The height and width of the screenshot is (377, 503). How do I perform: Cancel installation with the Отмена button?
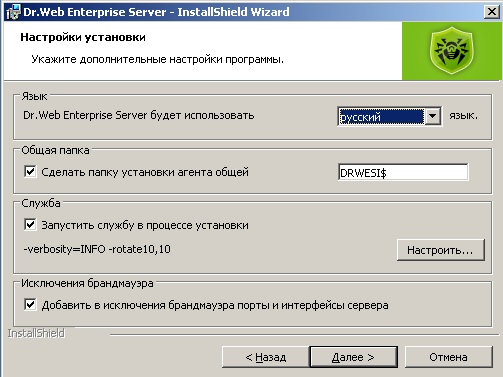pos(448,357)
